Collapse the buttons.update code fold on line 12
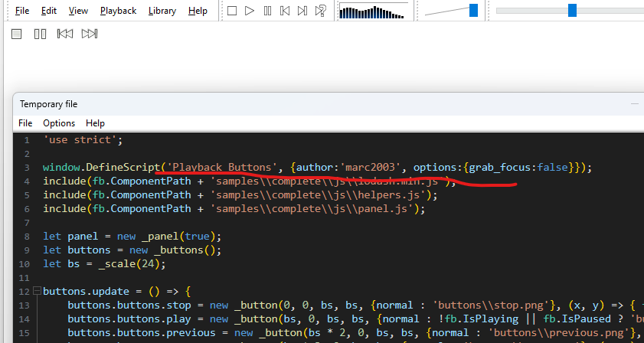The height and width of the screenshot is (343, 644). click(x=38, y=292)
